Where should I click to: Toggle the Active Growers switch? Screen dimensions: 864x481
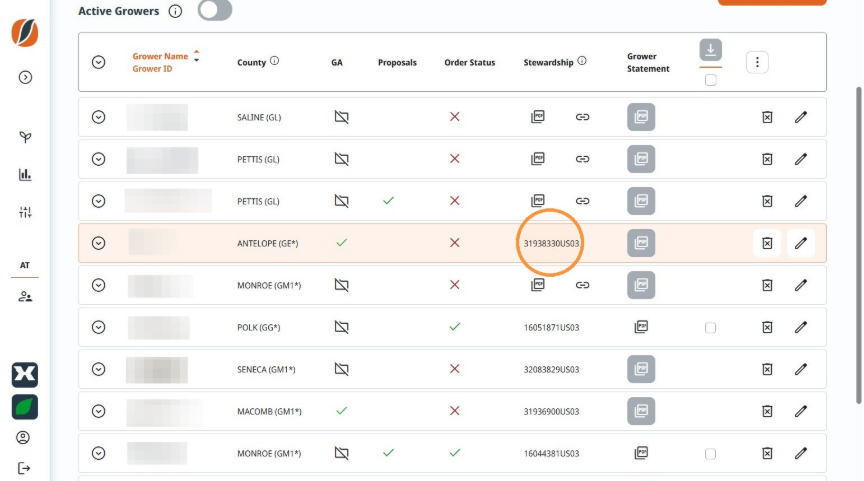[215, 10]
